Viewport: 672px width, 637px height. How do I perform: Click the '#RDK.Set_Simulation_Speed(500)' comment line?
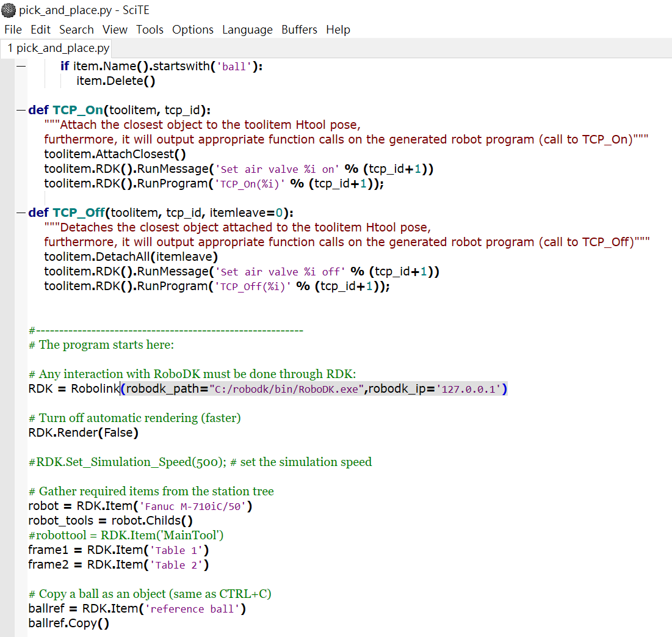click(x=200, y=462)
